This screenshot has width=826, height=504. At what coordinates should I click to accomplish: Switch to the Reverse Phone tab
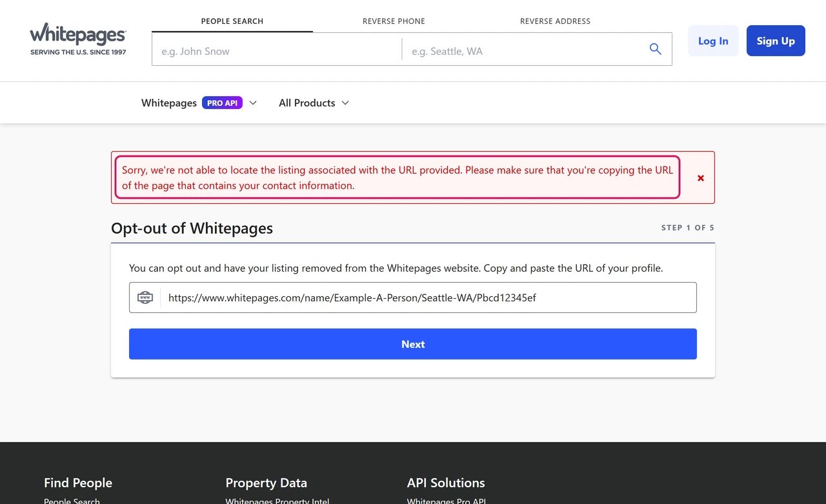click(394, 21)
